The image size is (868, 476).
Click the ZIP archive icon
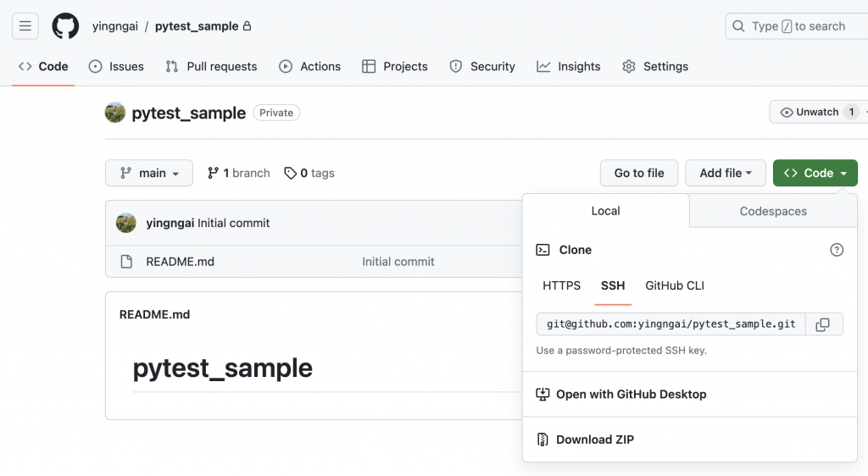(542, 440)
